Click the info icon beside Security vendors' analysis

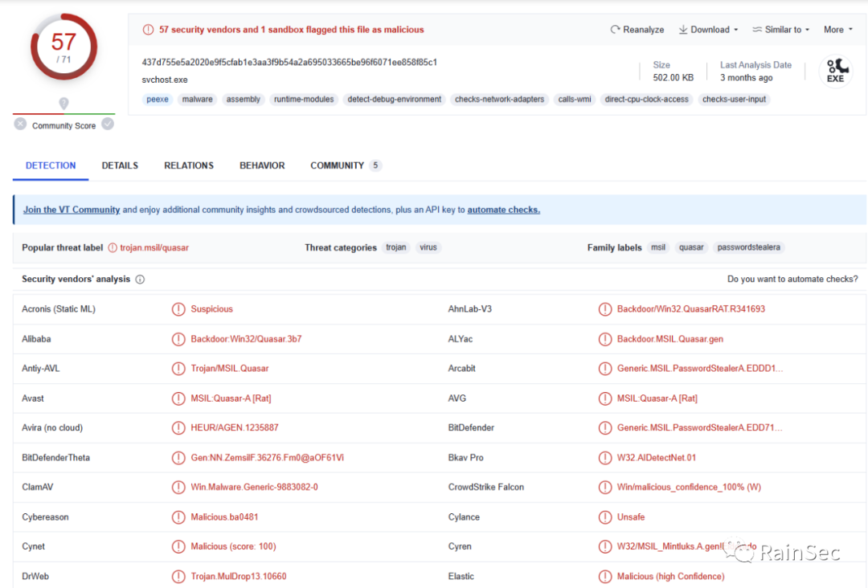tap(140, 280)
